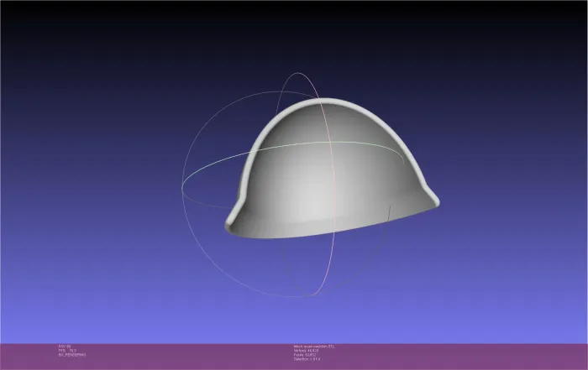Click the Vertices count info line

(x=307, y=351)
